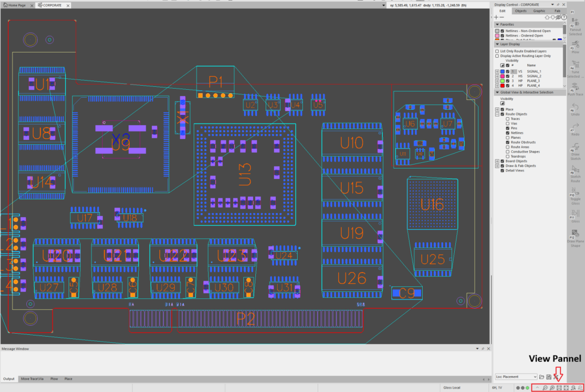Collapse the Favorites section
This screenshot has height=392, width=585.
point(498,24)
